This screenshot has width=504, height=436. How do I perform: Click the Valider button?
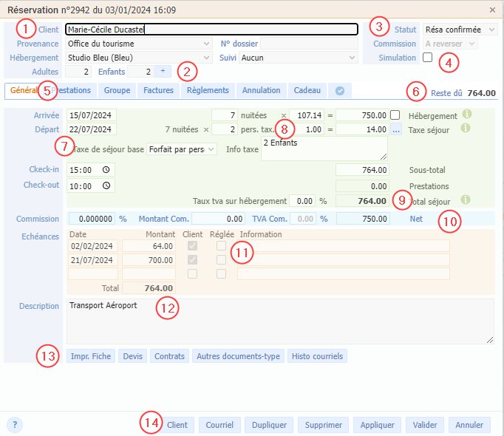coord(424,425)
